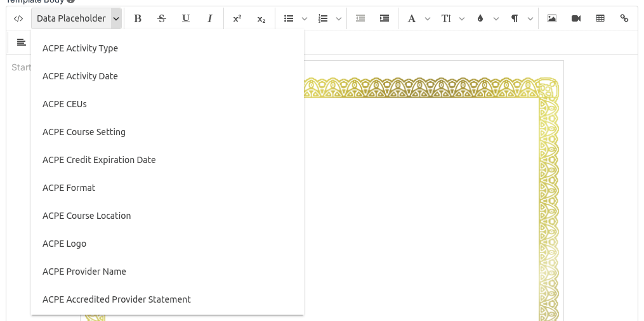Image resolution: width=644 pixels, height=321 pixels.
Task: Open the font size tool
Action: [x=446, y=18]
